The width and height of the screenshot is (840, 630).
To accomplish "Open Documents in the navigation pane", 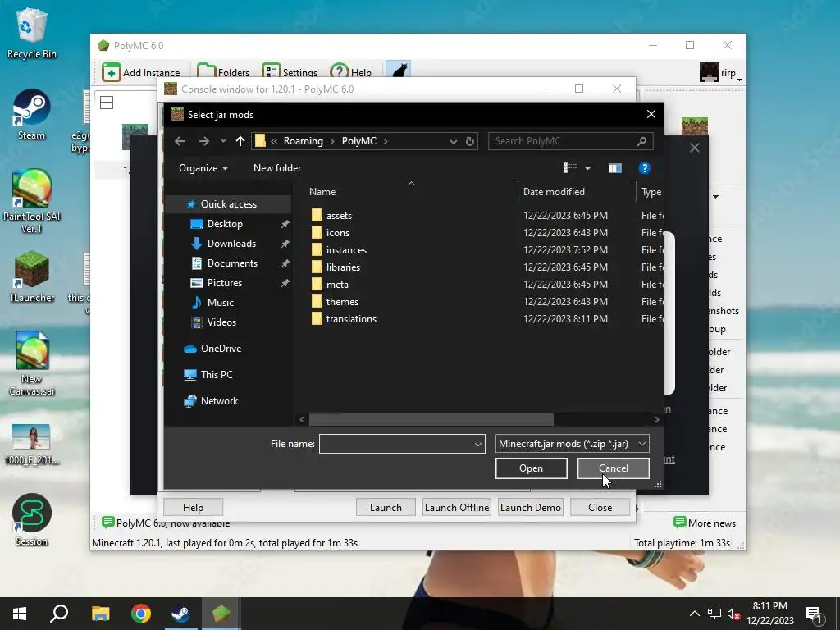I will pyautogui.click(x=232, y=263).
